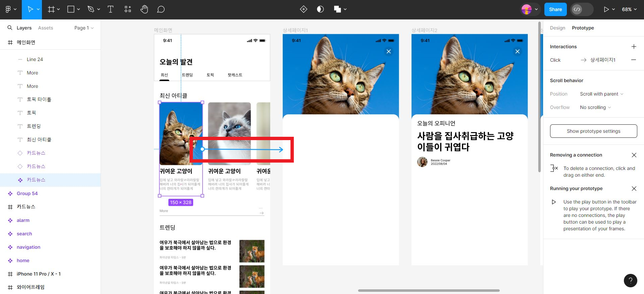Open Move tool dropdown chevron
644x294 pixels.
point(38,9)
